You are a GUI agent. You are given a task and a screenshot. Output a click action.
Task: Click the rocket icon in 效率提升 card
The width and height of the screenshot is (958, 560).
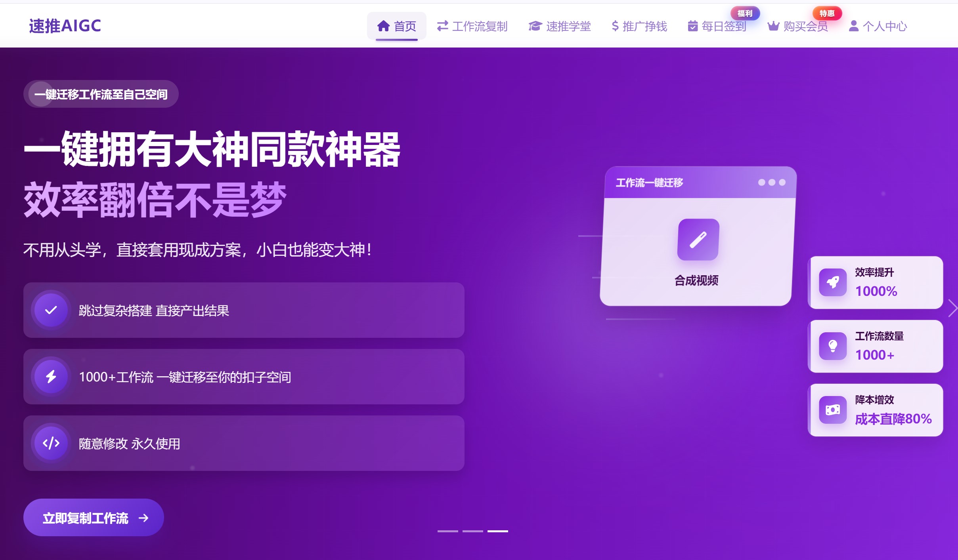coord(833,282)
